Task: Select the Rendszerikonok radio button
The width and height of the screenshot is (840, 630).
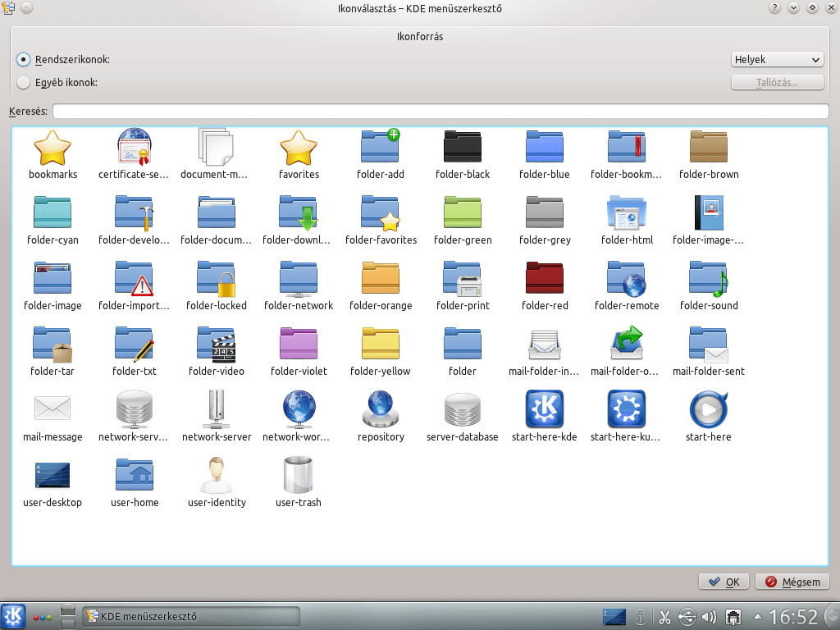Action: click(24, 60)
